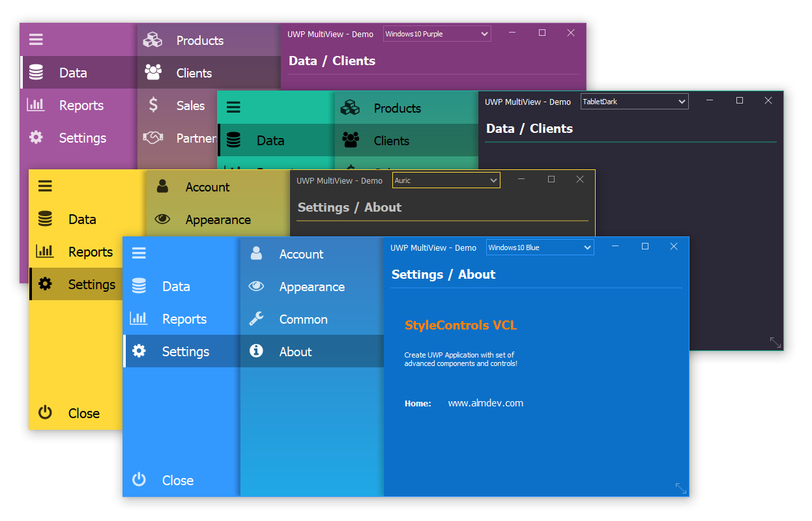Expand the TabletDark theme dropdown
This screenshot has width=812, height=521.
click(x=634, y=102)
